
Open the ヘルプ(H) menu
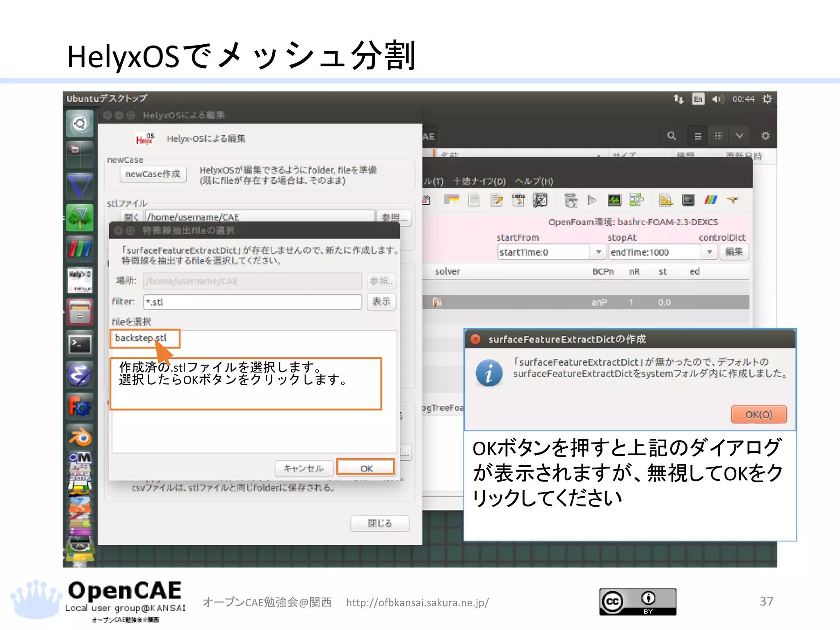point(534,181)
